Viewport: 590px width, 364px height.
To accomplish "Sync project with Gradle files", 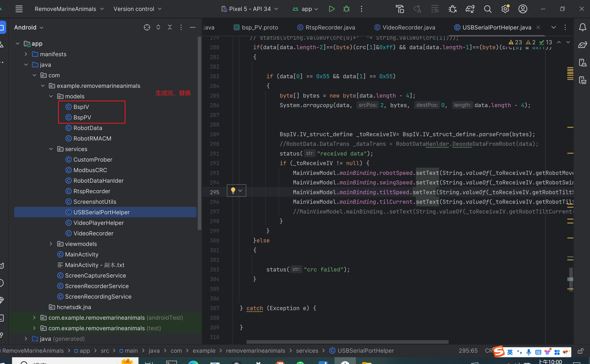I will point(470,9).
